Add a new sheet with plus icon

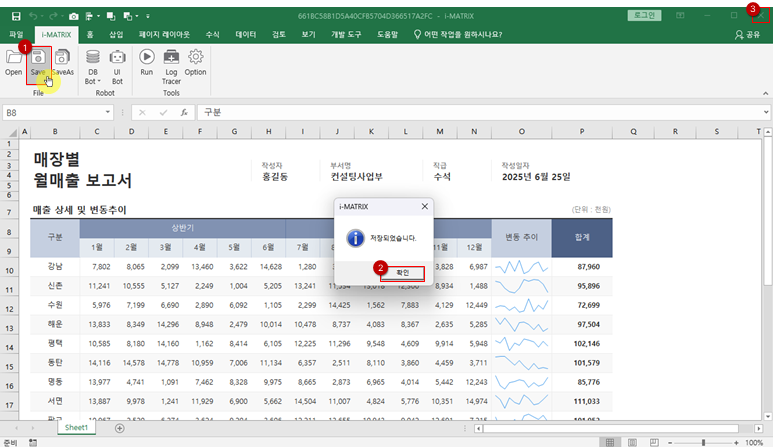pyautogui.click(x=120, y=428)
